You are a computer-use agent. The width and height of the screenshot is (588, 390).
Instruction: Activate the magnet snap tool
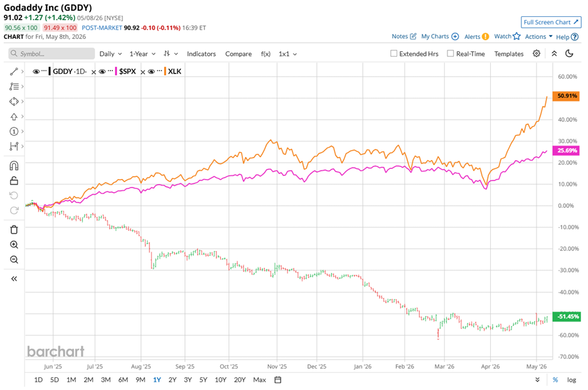tap(14, 166)
